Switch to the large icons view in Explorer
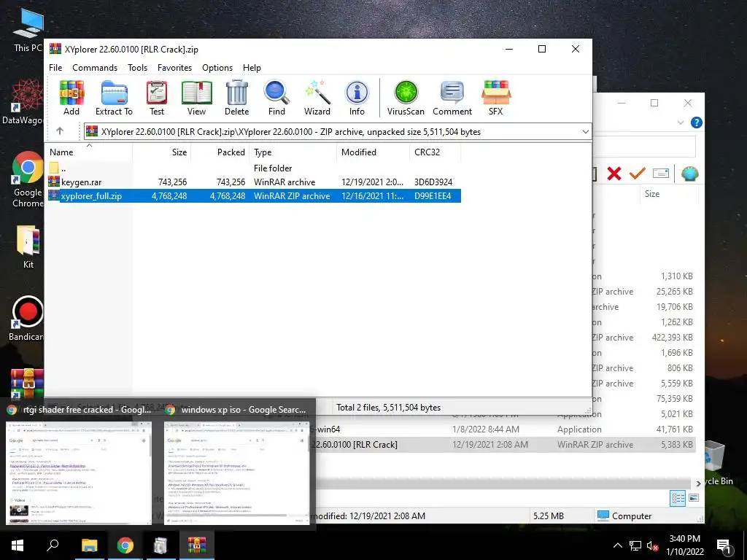Image resolution: width=747 pixels, height=560 pixels. (x=694, y=498)
